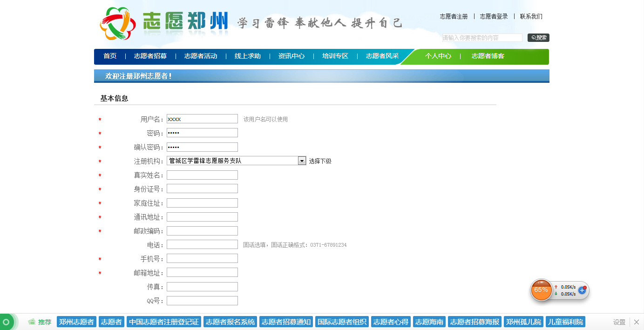Click the 手机号 input field
Image resolution: width=644 pixels, height=330 pixels.
202,259
